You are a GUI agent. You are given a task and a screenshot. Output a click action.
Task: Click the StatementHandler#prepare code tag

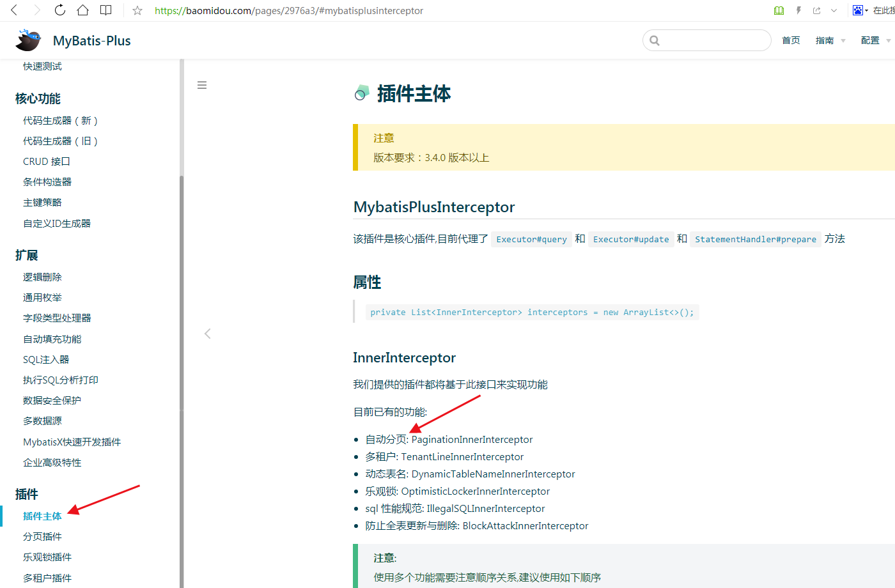click(756, 239)
